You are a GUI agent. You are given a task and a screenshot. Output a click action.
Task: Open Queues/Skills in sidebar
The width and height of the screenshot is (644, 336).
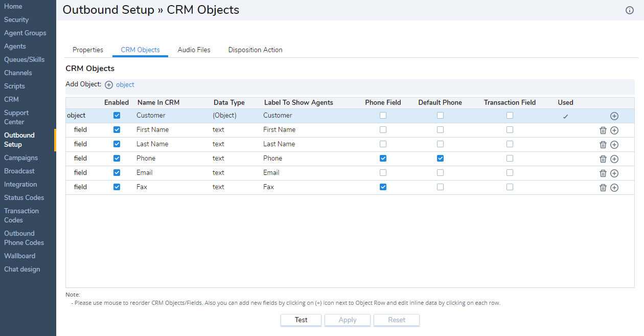(25, 59)
